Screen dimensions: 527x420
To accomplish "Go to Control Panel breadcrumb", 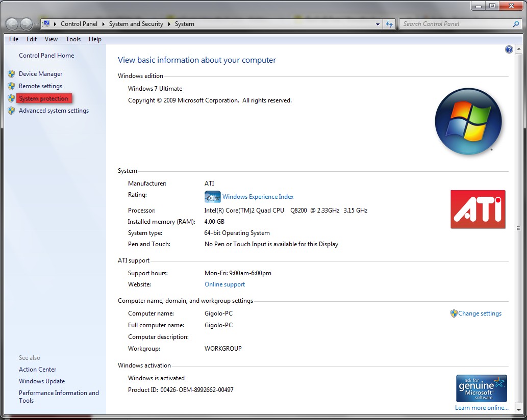I will [79, 24].
